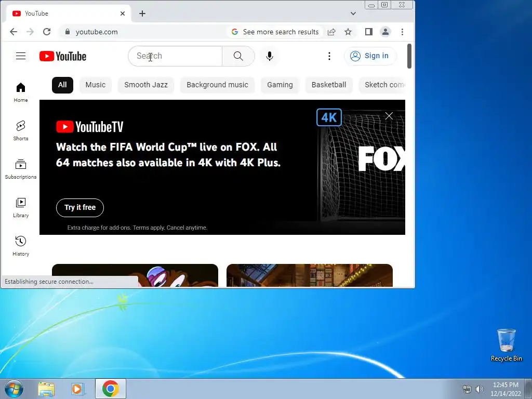Select the Recycle Bin desktop icon
This screenshot has height=399, width=532.
click(506, 345)
